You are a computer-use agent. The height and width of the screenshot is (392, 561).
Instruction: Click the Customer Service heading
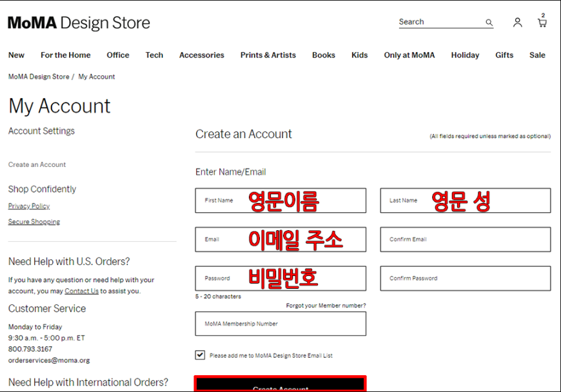(47, 308)
